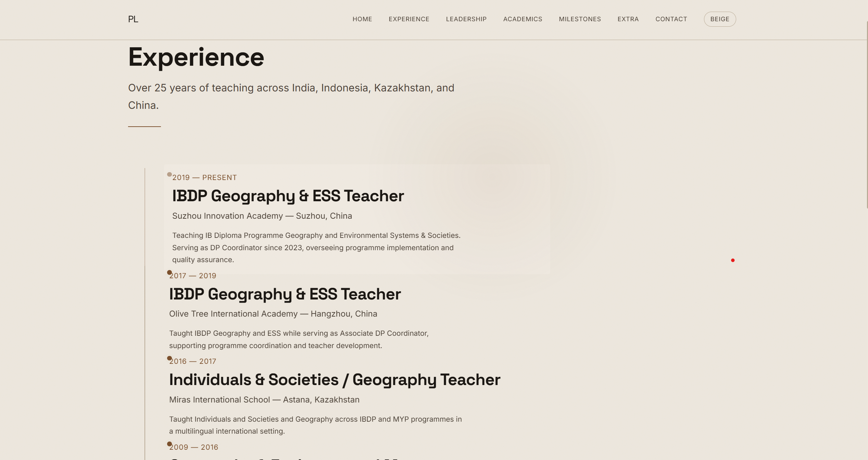Switch to the EXPERIENCE section
The height and width of the screenshot is (460, 868).
pos(409,19)
